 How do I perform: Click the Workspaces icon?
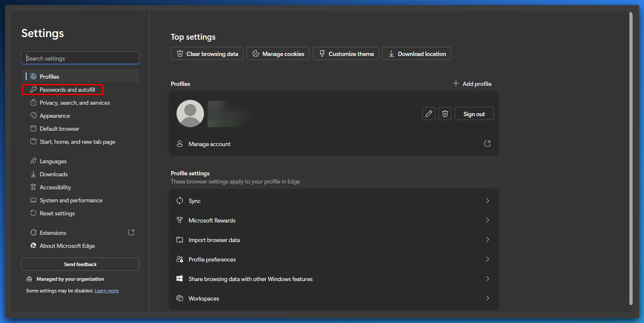point(180,298)
